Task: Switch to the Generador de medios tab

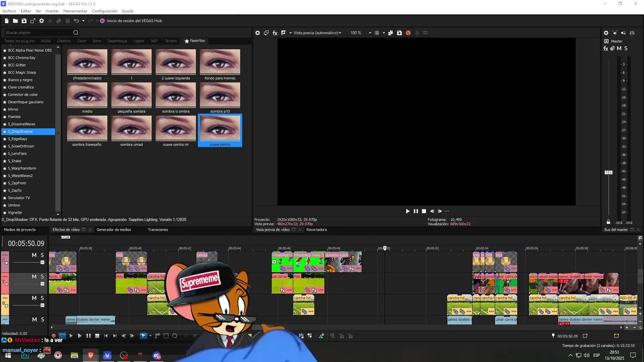Action: tap(114, 230)
